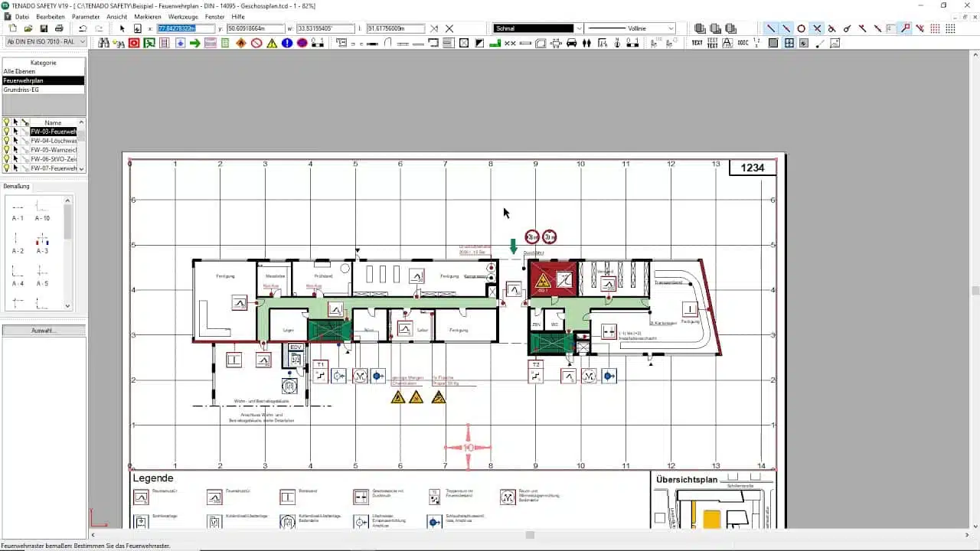This screenshot has height=551, width=980.
Task: Toggle visibility bulb of FW-03-Feuerwehr layer
Action: tap(7, 132)
